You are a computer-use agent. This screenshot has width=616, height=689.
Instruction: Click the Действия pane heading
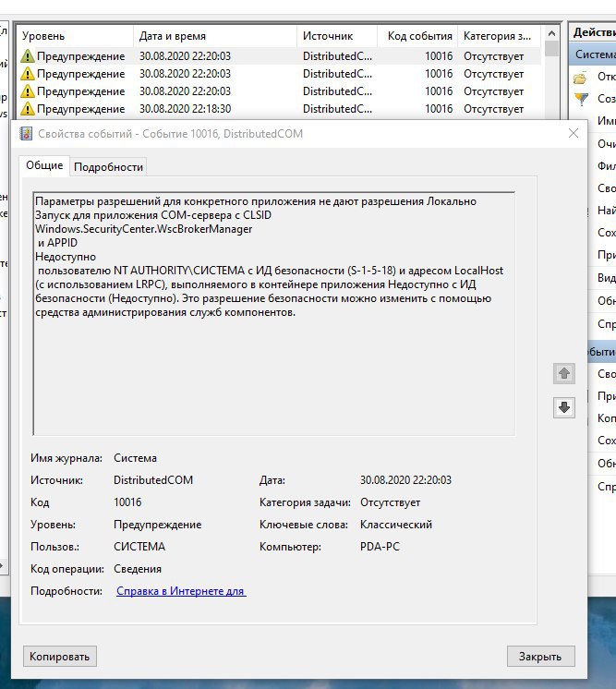pos(594,32)
